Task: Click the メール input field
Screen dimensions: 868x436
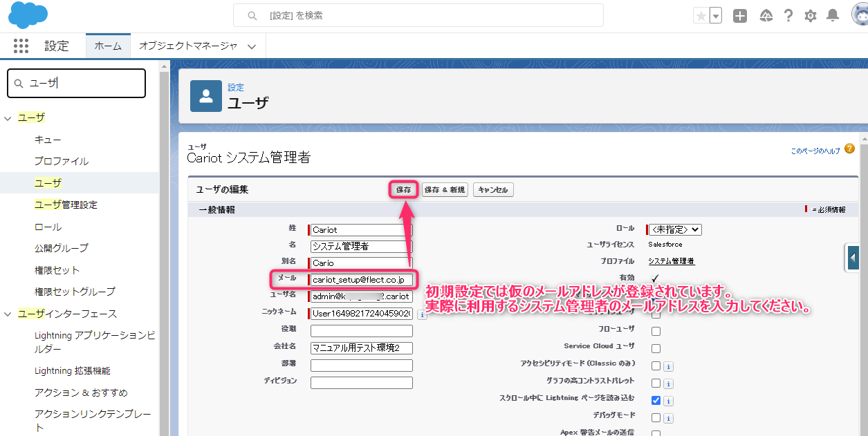Action: (362, 280)
